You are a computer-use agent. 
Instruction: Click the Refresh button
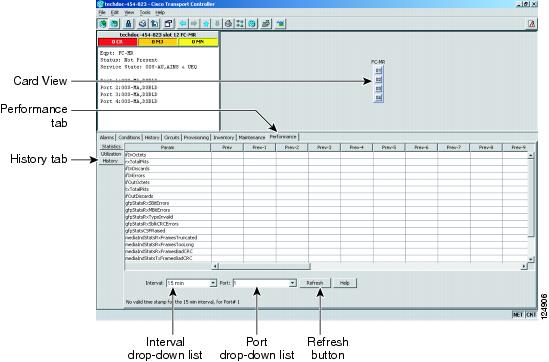pyautogui.click(x=315, y=283)
